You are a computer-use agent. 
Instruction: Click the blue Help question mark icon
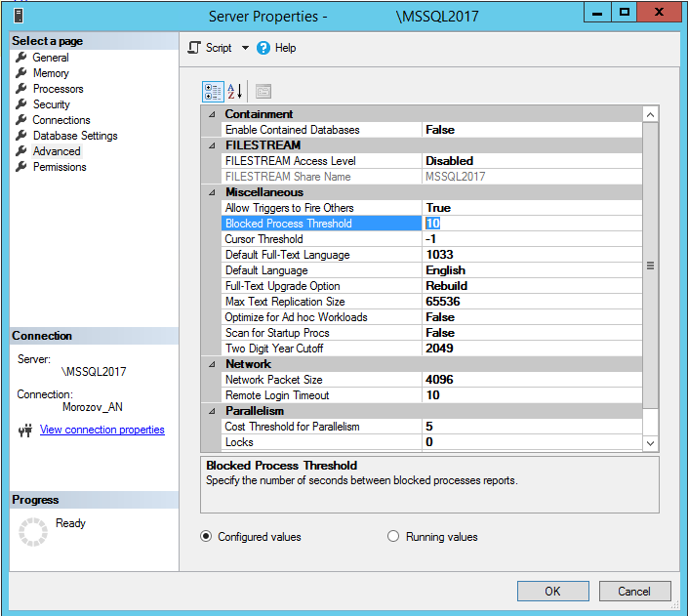[263, 48]
